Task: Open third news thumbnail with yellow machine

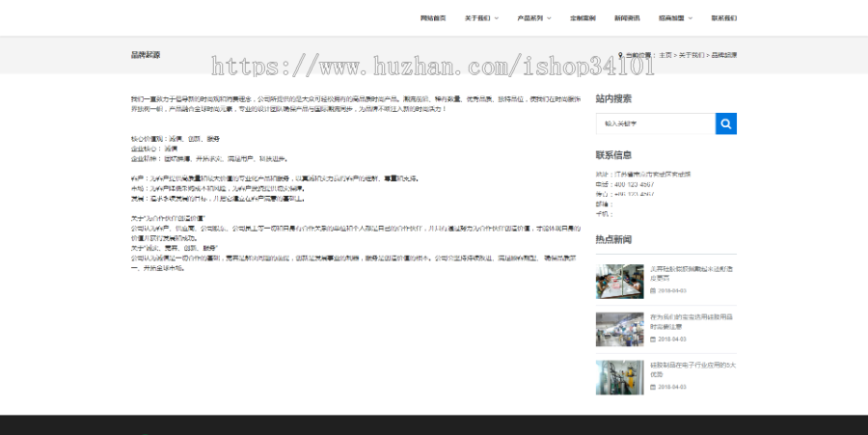Action: (619, 377)
